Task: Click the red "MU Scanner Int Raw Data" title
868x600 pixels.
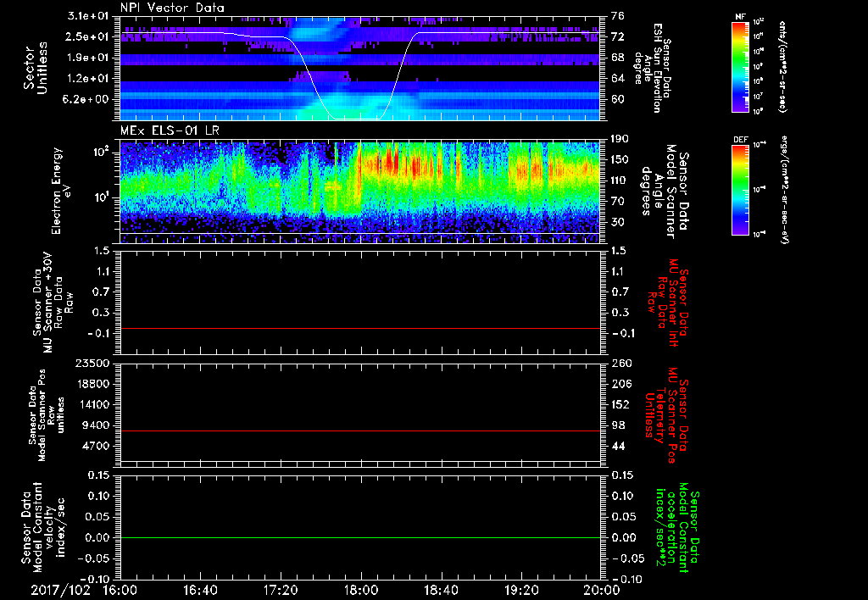Action: coord(666,303)
